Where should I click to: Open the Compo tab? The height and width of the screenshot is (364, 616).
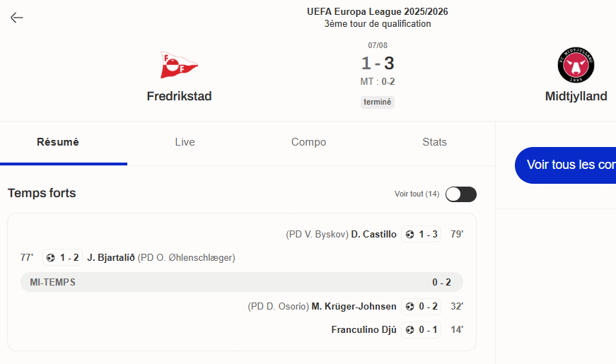(308, 142)
